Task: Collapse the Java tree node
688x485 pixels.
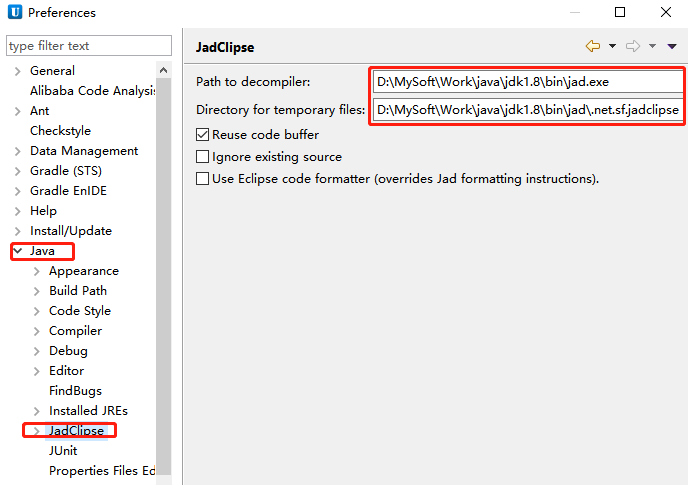Action: click(x=18, y=251)
